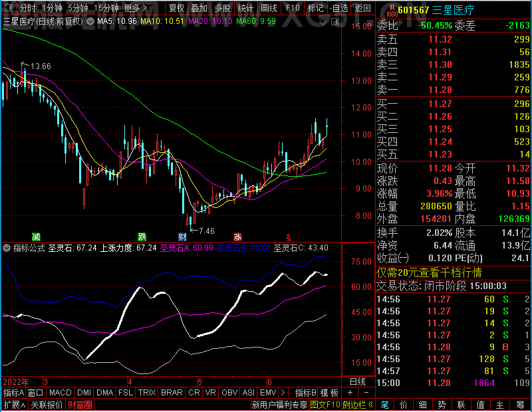Click the 圣灵石C indicator label

301,248
